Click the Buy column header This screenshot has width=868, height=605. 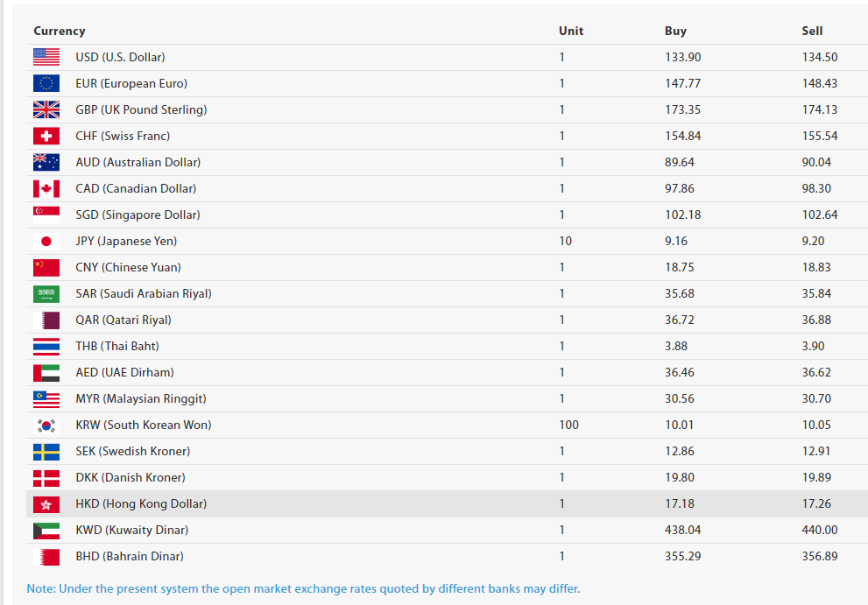pos(675,31)
